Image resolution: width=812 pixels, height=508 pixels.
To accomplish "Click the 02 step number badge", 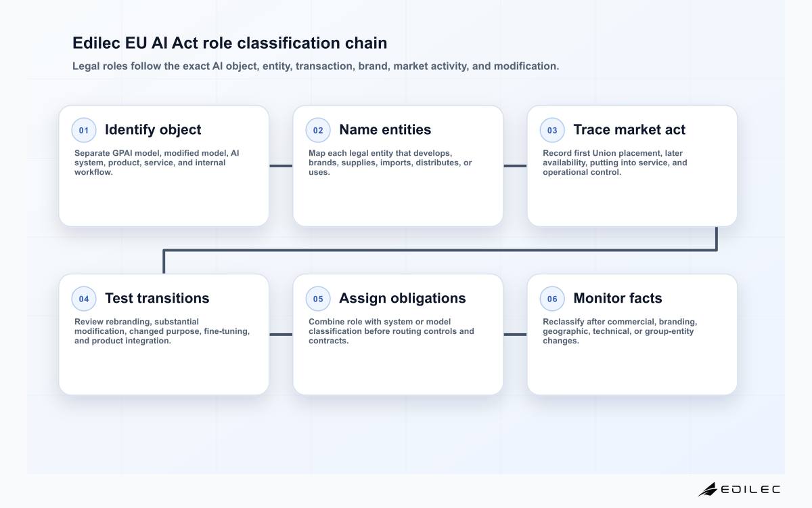I will coord(318,130).
